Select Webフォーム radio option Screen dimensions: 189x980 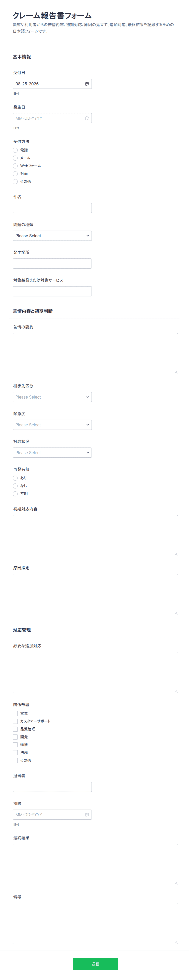[15, 166]
